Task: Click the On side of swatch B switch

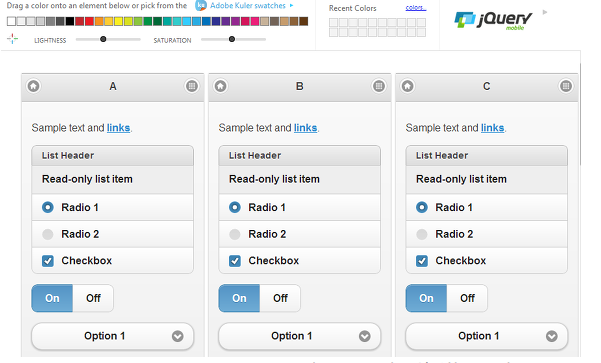Action: (239, 298)
